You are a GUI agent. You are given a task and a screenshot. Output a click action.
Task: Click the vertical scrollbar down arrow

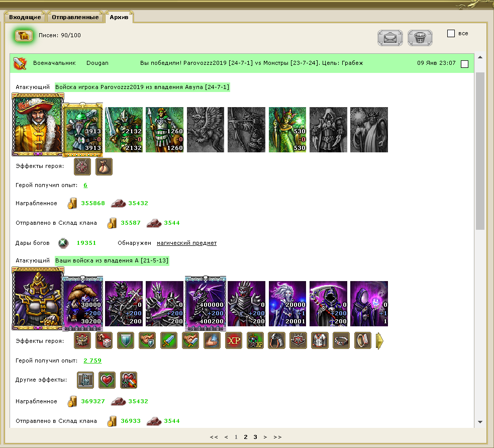click(x=480, y=422)
